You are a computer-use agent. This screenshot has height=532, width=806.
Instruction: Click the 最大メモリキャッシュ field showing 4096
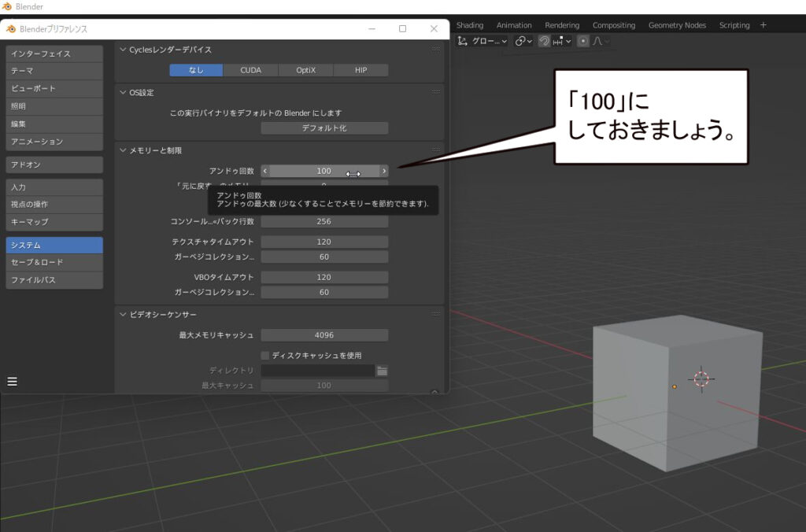point(324,335)
